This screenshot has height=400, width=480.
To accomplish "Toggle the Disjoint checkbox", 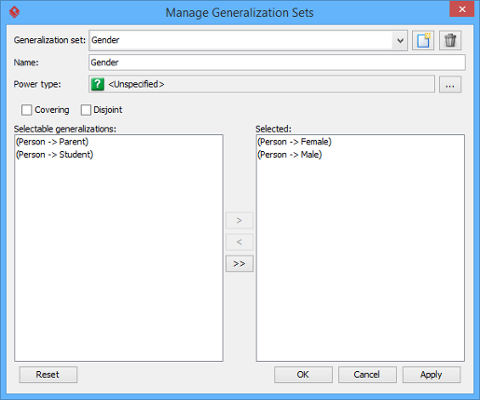I will (x=86, y=110).
